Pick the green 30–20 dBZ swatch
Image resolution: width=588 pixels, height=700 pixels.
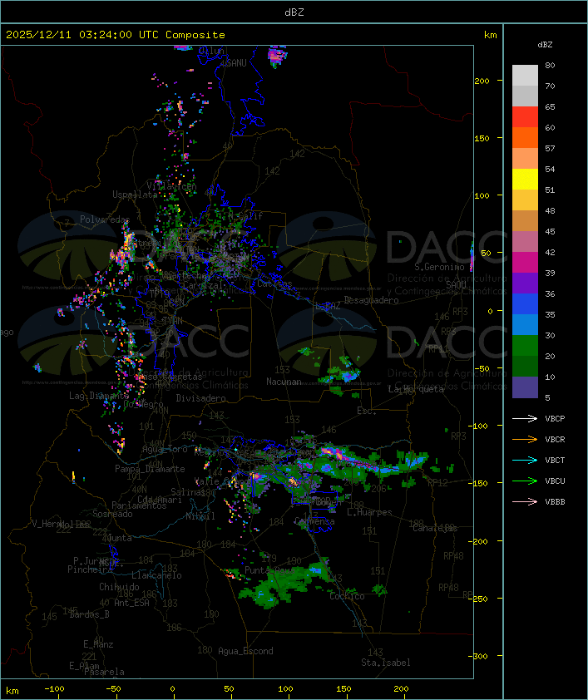click(525, 345)
